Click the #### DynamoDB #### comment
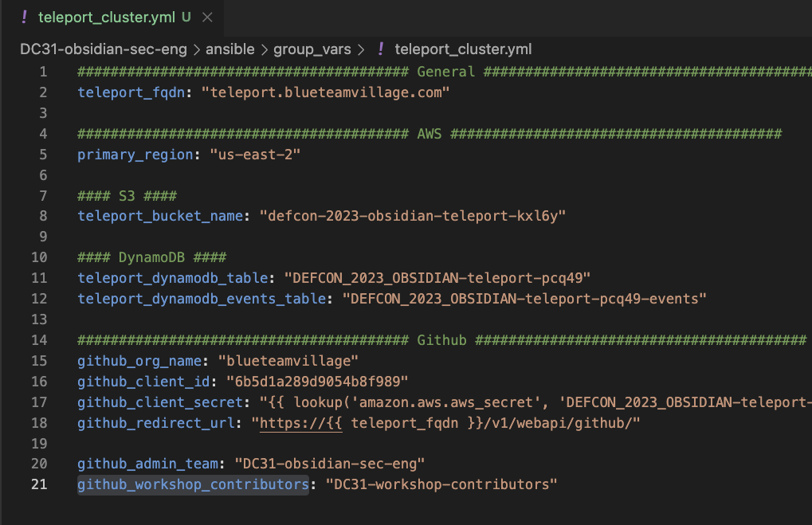Image resolution: width=812 pixels, height=525 pixels. click(151, 257)
